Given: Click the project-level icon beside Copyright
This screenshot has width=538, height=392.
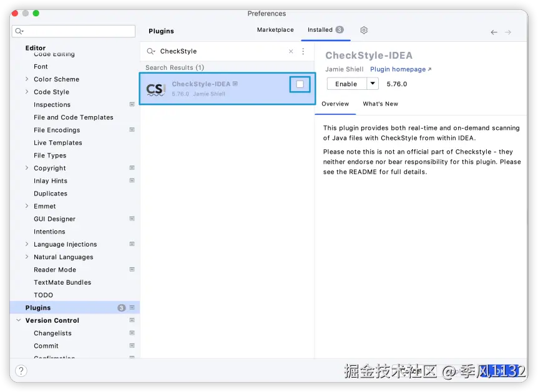Looking at the screenshot, I should tap(132, 168).
